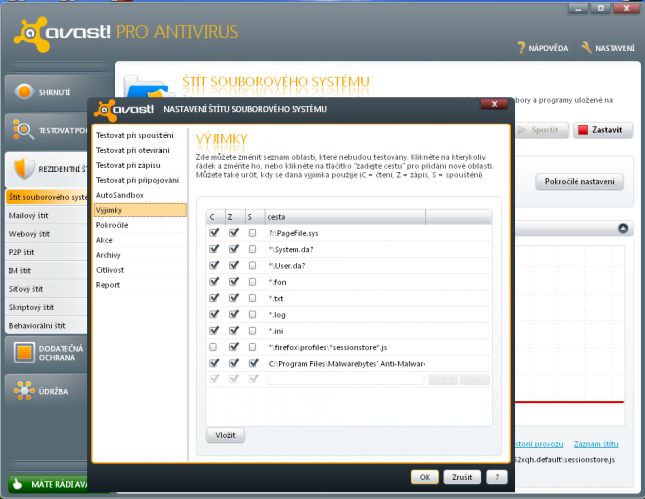The image size is (645, 499).
Task: Select Behaviorální štít in sidebar
Action: [x=46, y=325]
